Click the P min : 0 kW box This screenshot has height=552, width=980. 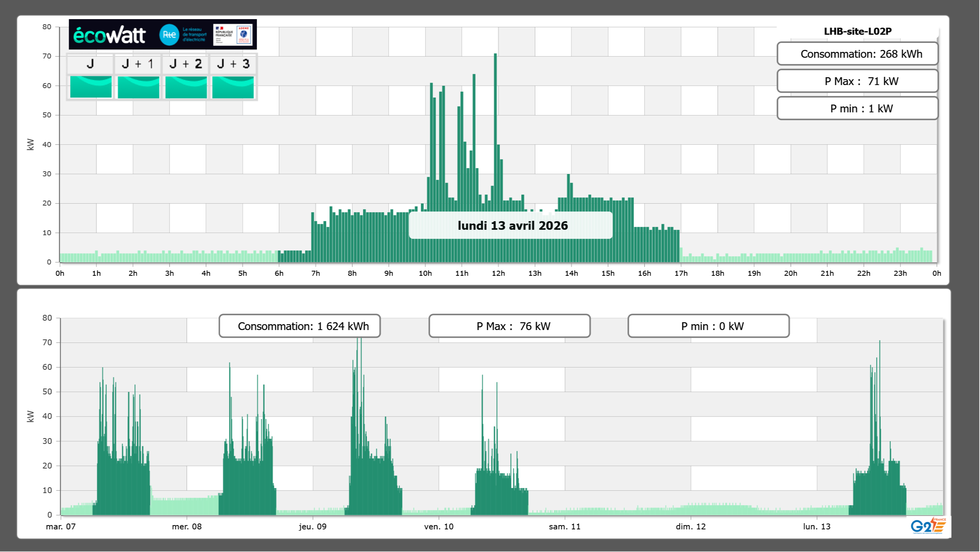click(x=708, y=326)
